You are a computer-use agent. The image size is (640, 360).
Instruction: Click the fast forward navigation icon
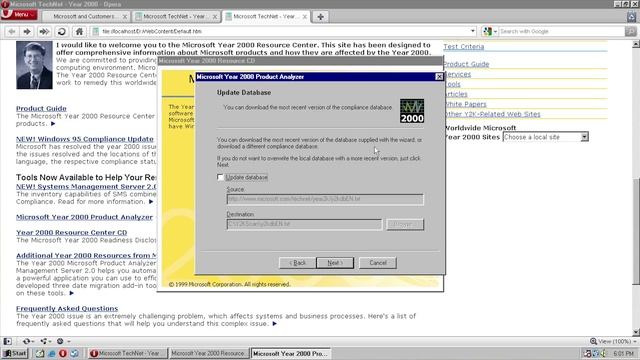tap(44, 31)
